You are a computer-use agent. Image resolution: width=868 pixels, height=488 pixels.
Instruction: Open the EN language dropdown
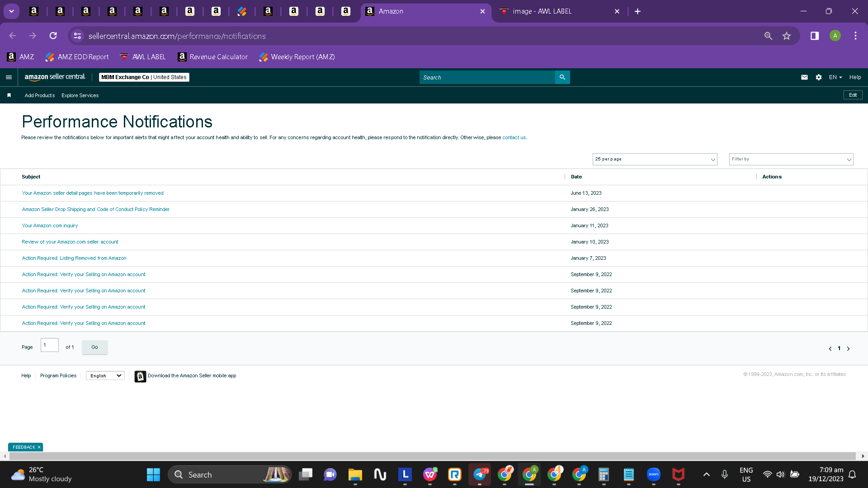coord(835,77)
